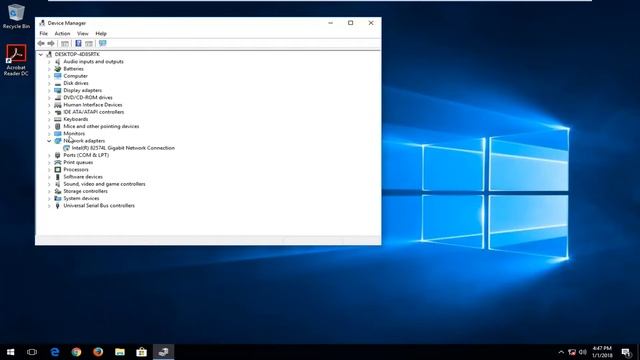Viewport: 640px width, 360px height.
Task: Expand the System devices node
Action: point(49,199)
